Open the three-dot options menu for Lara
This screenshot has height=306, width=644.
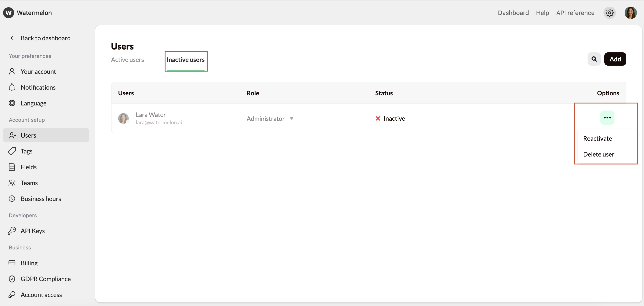(607, 117)
